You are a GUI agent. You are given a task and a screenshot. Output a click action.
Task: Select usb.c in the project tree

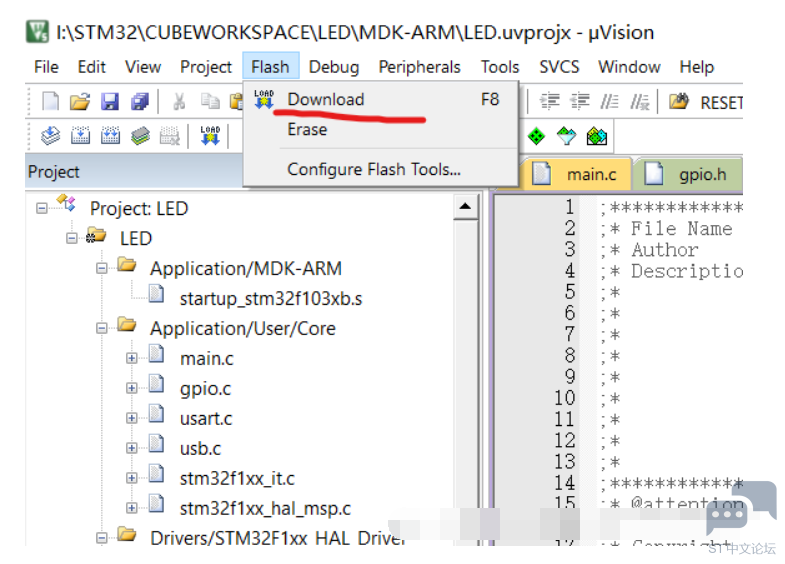(200, 449)
